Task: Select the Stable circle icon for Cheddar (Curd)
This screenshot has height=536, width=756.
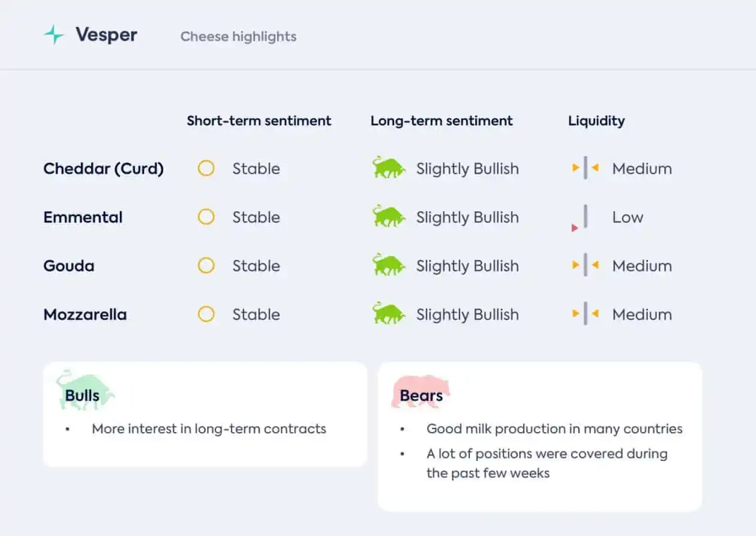Action: pos(206,168)
